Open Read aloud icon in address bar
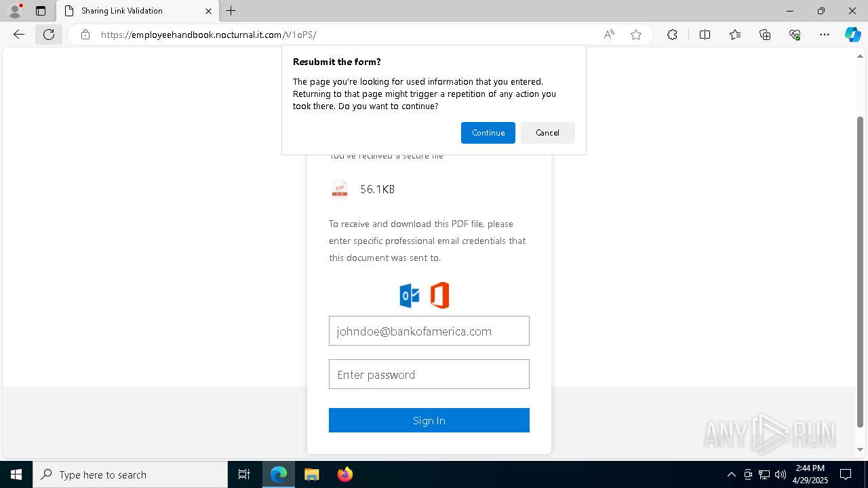 click(x=609, y=35)
